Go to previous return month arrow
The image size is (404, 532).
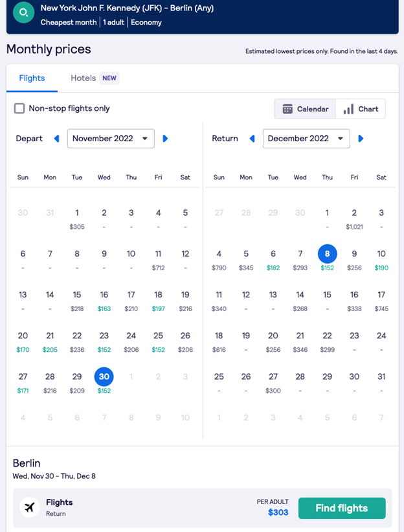click(x=252, y=139)
